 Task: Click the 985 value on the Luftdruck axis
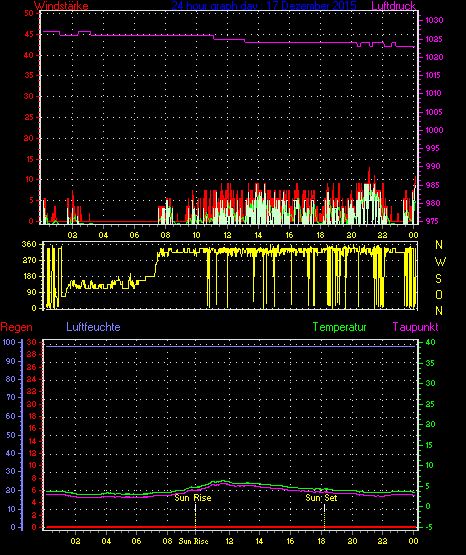coord(433,185)
